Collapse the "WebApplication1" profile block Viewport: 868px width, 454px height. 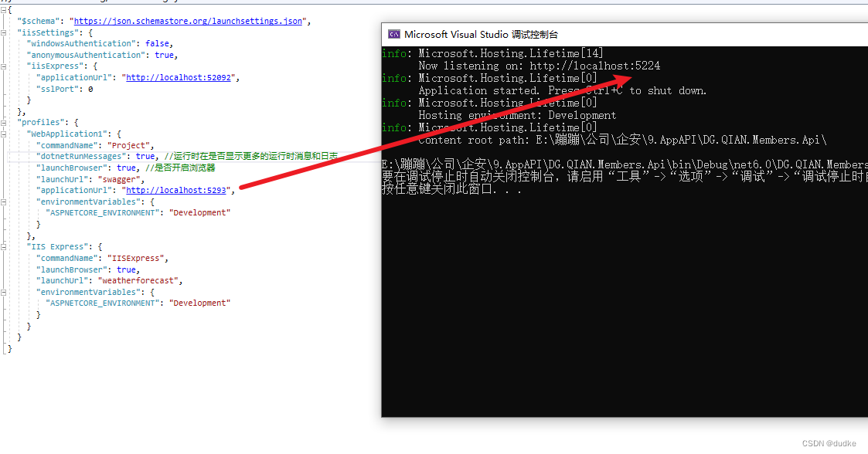[x=3, y=134]
